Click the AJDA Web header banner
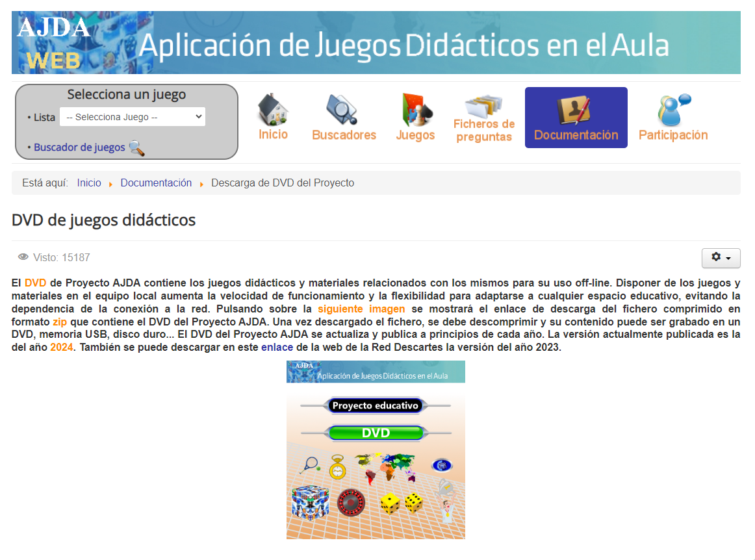755x560 pixels. 376,43
